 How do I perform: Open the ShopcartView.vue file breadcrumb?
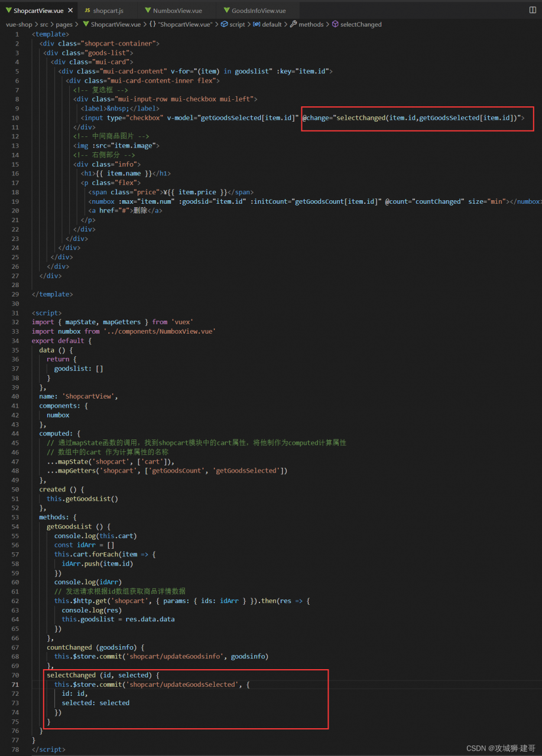coord(111,24)
